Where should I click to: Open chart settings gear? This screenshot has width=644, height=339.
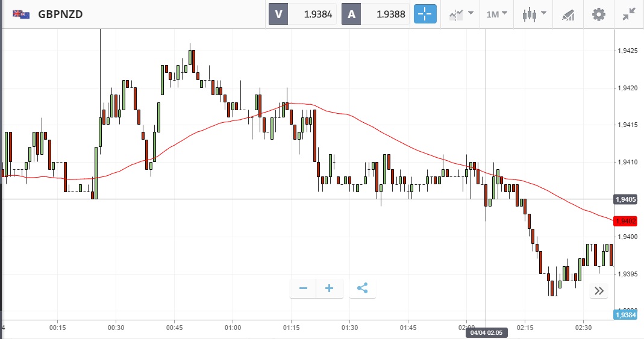598,14
